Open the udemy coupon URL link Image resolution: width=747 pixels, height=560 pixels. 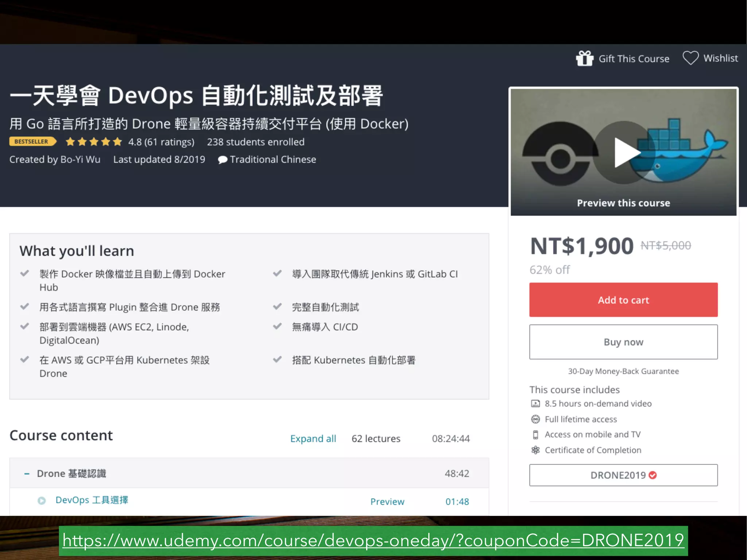click(x=373, y=540)
